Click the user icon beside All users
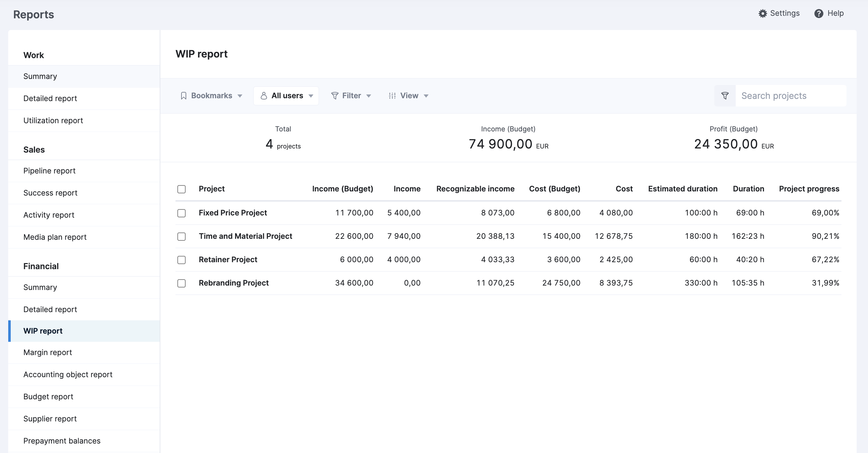Viewport: 868px width, 453px height. click(264, 96)
